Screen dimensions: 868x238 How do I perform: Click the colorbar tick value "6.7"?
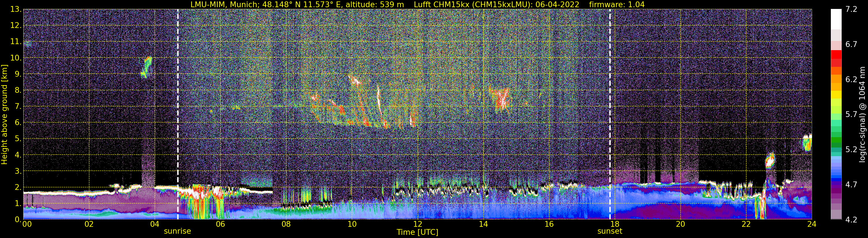(x=851, y=44)
